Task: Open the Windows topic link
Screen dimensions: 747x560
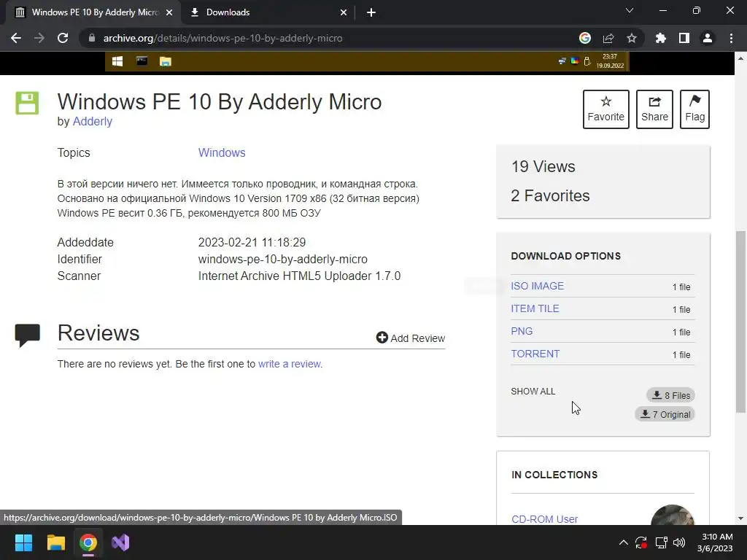Action: tap(222, 153)
